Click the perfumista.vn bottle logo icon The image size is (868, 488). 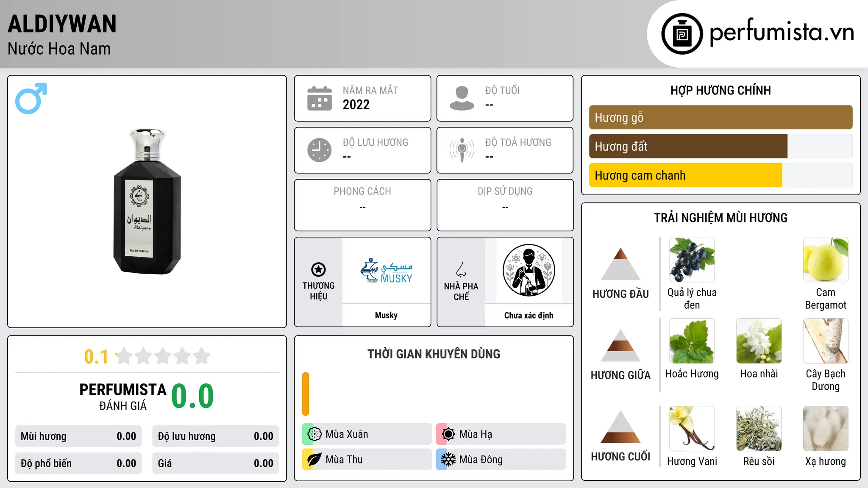(x=682, y=34)
